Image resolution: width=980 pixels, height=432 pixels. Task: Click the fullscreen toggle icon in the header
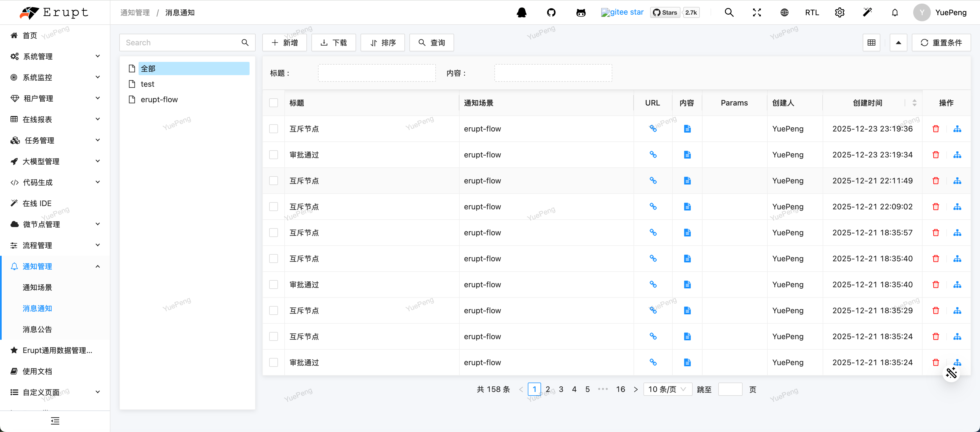757,12
